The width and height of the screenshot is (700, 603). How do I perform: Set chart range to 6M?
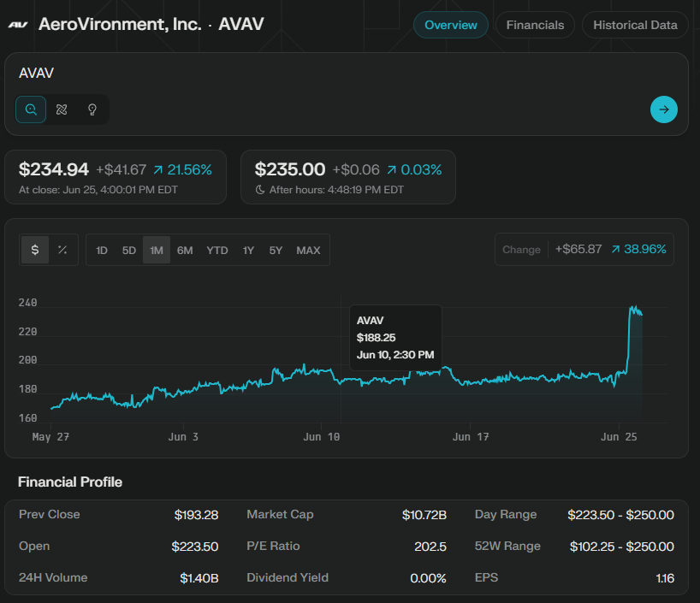(x=185, y=250)
